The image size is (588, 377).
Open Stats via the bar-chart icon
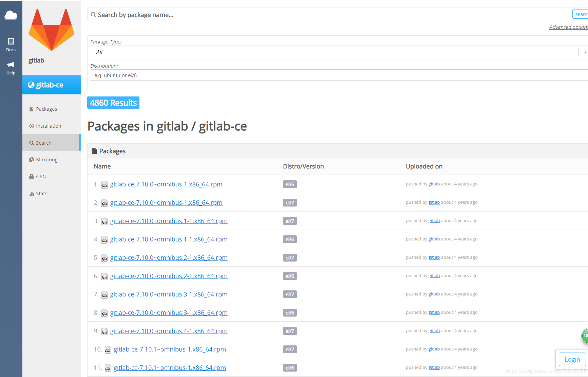(x=31, y=193)
